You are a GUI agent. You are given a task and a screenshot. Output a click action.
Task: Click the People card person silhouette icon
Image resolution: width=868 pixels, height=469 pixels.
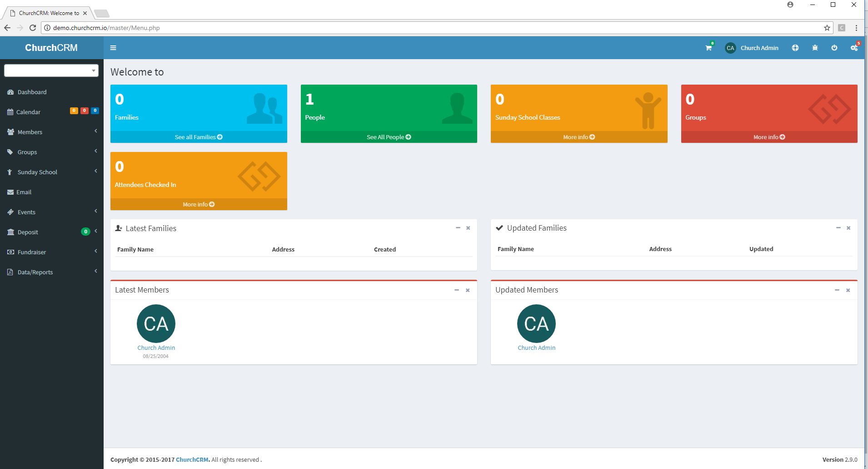point(457,108)
